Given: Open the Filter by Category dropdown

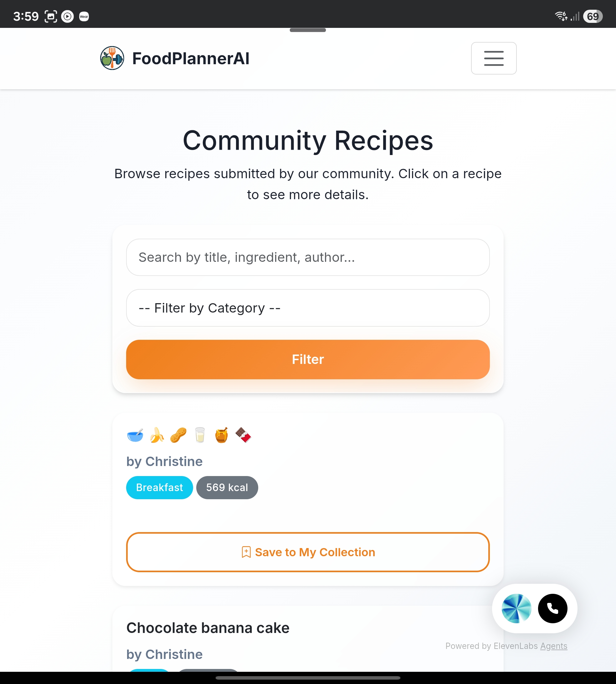Looking at the screenshot, I should pos(308,308).
